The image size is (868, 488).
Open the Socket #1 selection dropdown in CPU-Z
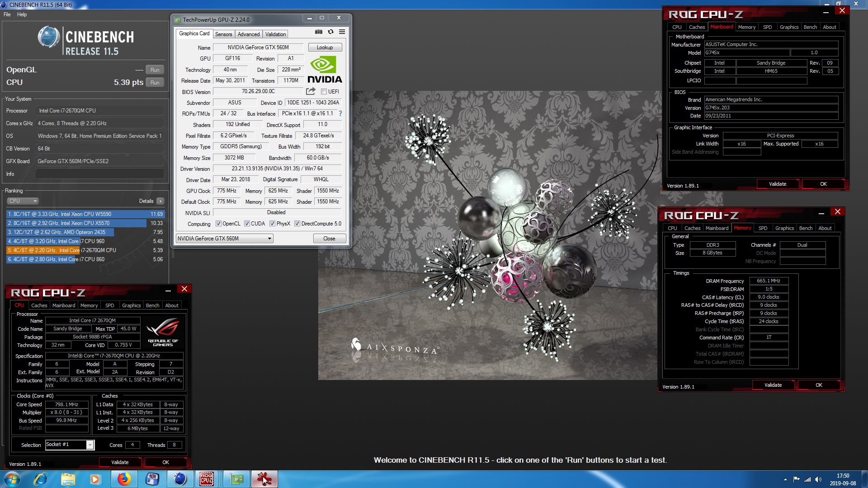(x=70, y=445)
